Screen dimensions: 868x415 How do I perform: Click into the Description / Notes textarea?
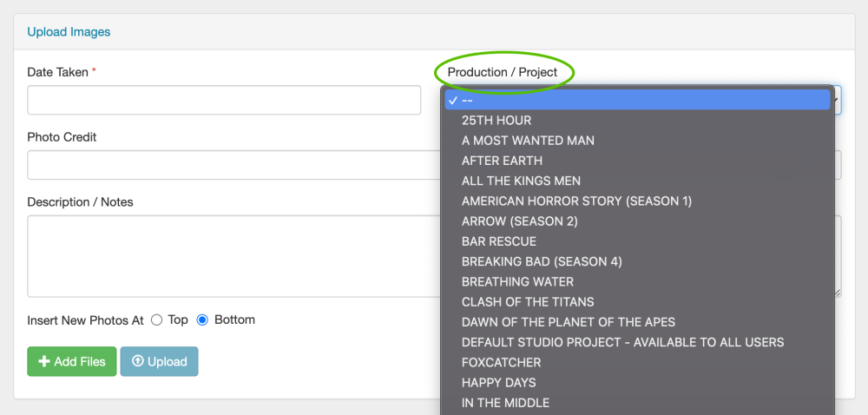point(233,256)
